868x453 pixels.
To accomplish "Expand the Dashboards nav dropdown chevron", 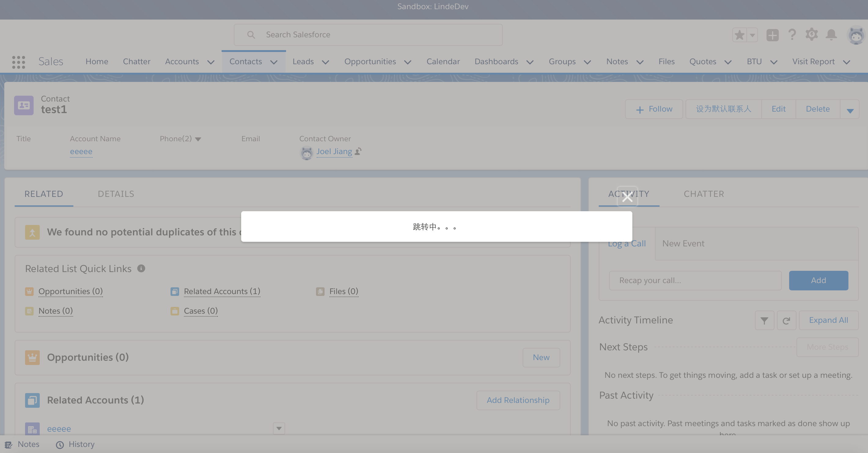I will [x=530, y=62].
